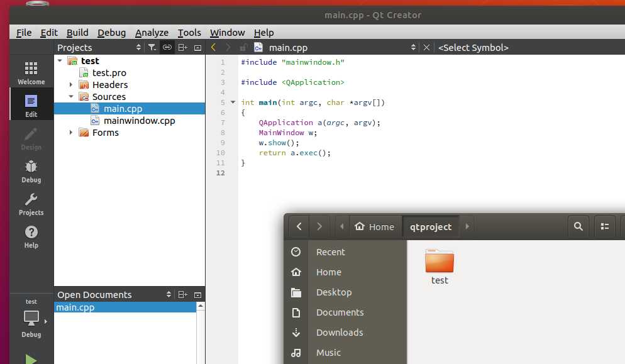This screenshot has width=625, height=364.
Task: Open the Analyze menu
Action: 152,33
